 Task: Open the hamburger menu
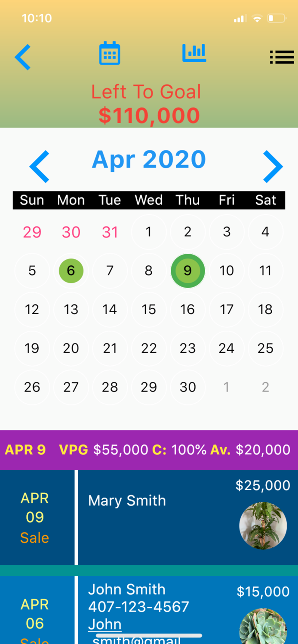(282, 57)
